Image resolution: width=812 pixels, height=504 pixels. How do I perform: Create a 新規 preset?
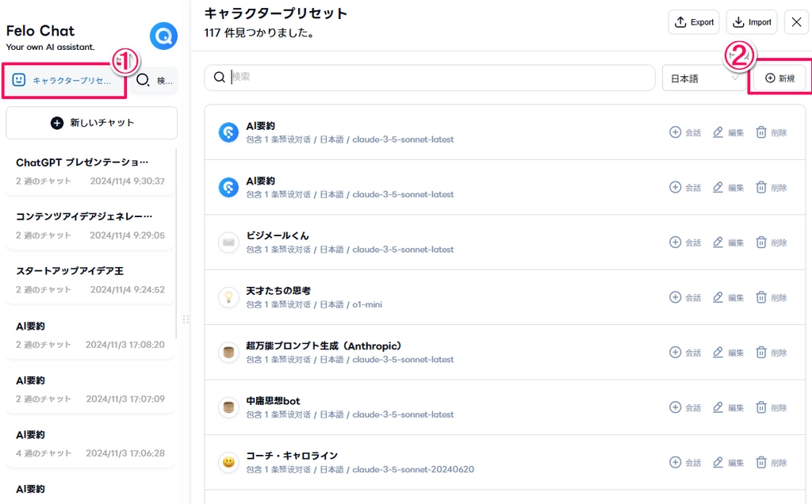click(779, 78)
